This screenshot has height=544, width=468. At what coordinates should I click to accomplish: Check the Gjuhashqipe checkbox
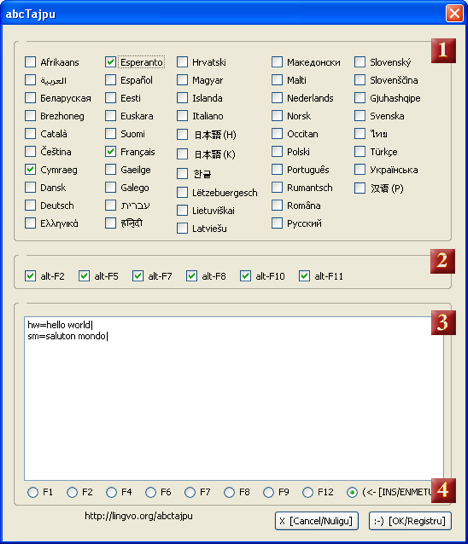[x=360, y=98]
